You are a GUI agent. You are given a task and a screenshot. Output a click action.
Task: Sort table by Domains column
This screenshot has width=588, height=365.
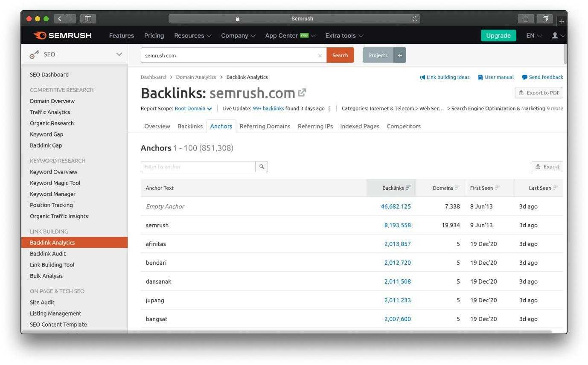446,188
